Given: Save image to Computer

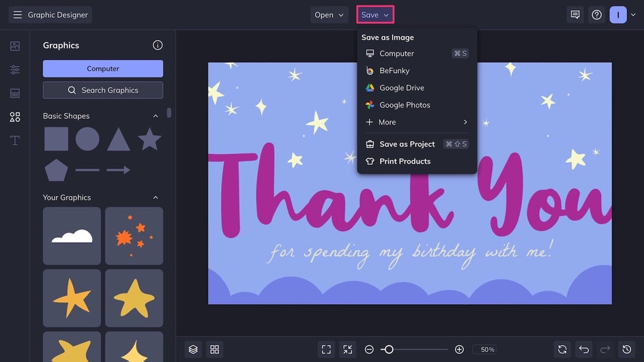Looking at the screenshot, I should point(417,53).
